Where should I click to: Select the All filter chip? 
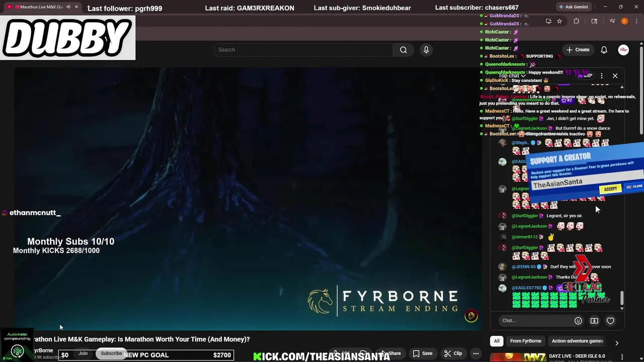(497, 341)
